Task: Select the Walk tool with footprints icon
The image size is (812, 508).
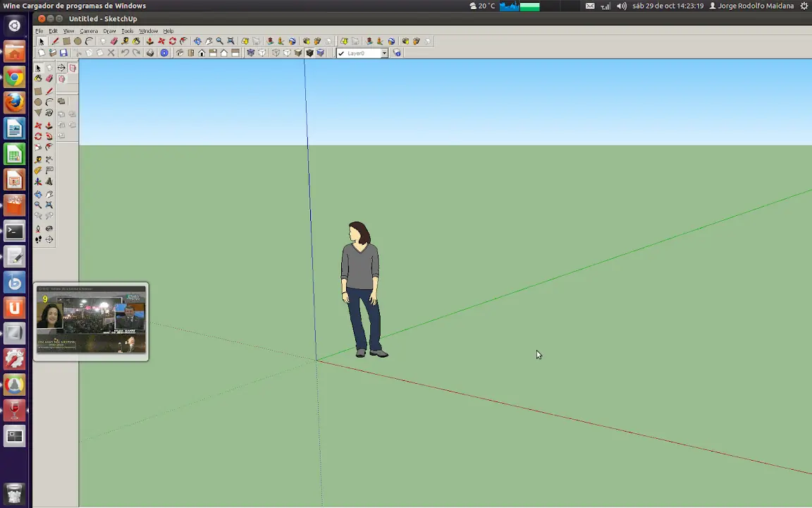Action: pos(38,239)
